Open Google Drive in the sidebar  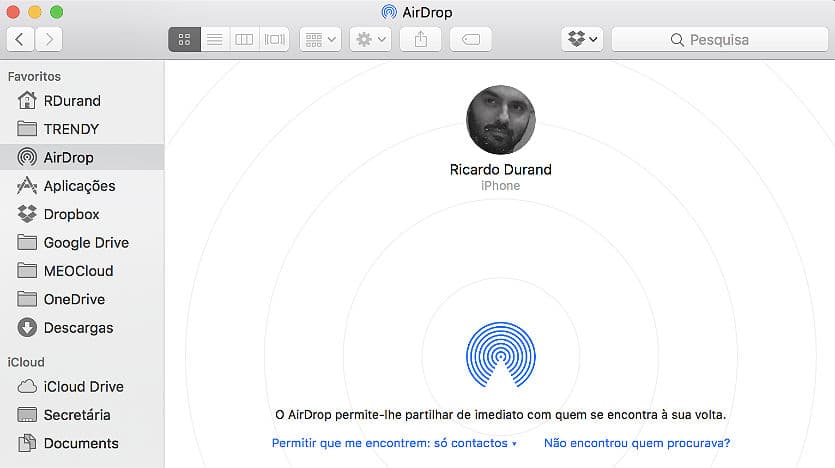pos(82,242)
